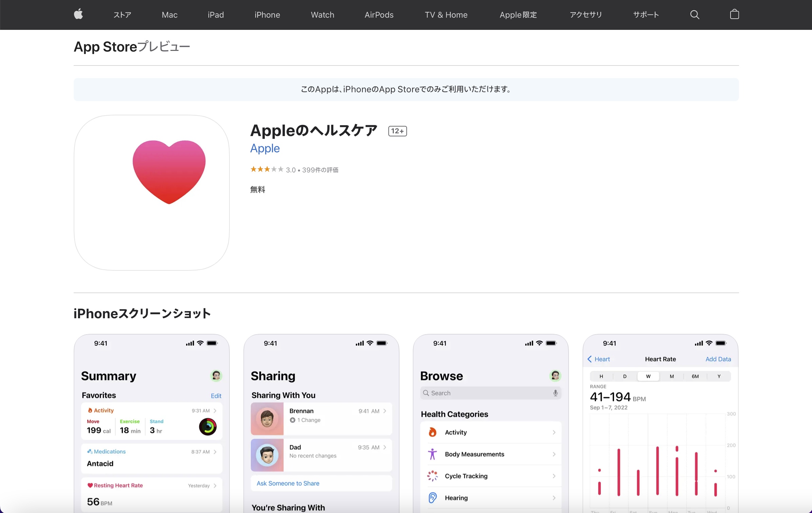Click the star rating icons
The width and height of the screenshot is (812, 513).
click(x=266, y=169)
